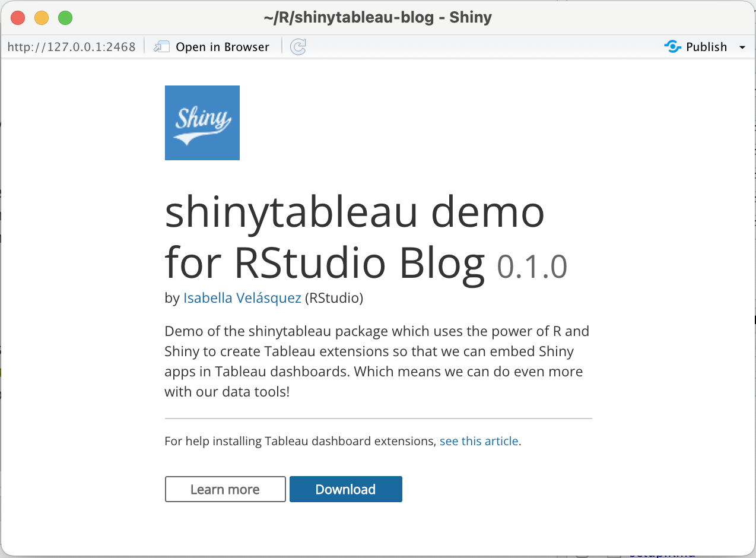
Task: Open the Isabella Velásquez author link
Action: (242, 298)
